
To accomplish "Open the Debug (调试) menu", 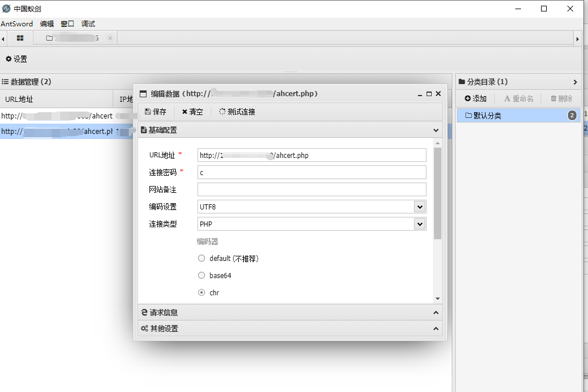I will pyautogui.click(x=88, y=24).
